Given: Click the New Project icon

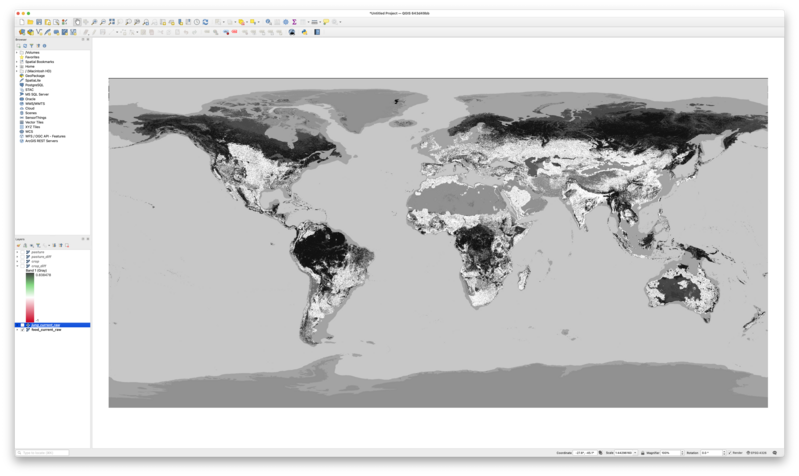Looking at the screenshot, I should (x=22, y=21).
